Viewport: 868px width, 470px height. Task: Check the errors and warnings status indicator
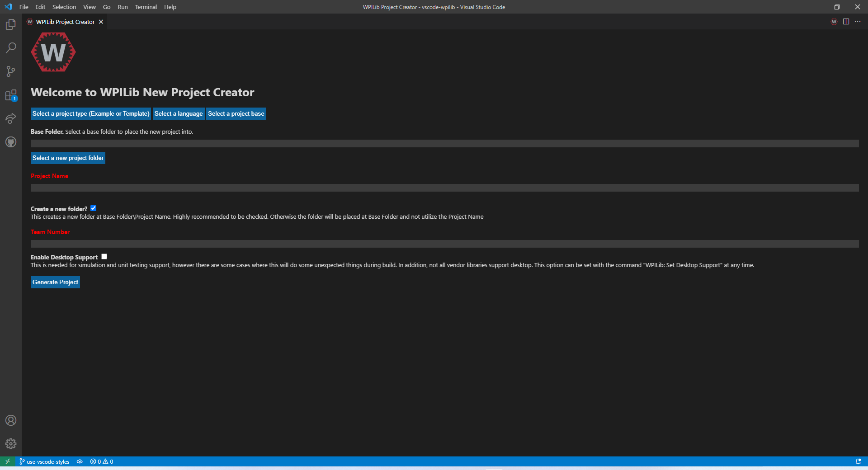click(x=101, y=461)
